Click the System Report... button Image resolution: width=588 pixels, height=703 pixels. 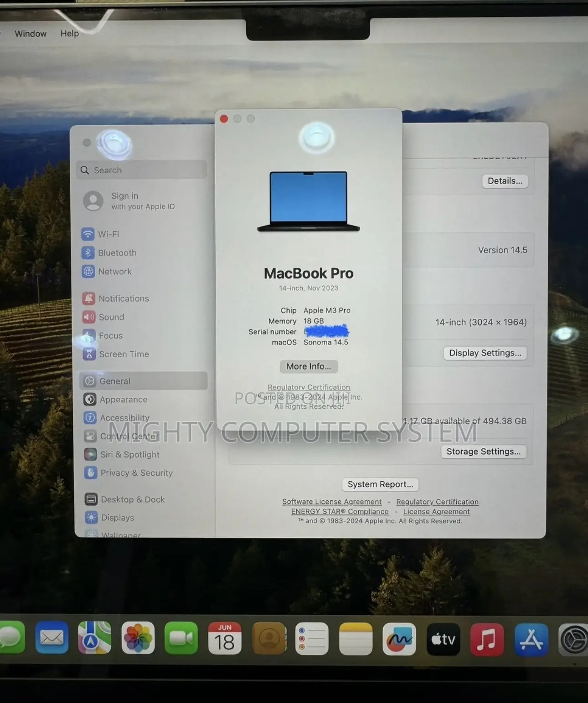[380, 484]
